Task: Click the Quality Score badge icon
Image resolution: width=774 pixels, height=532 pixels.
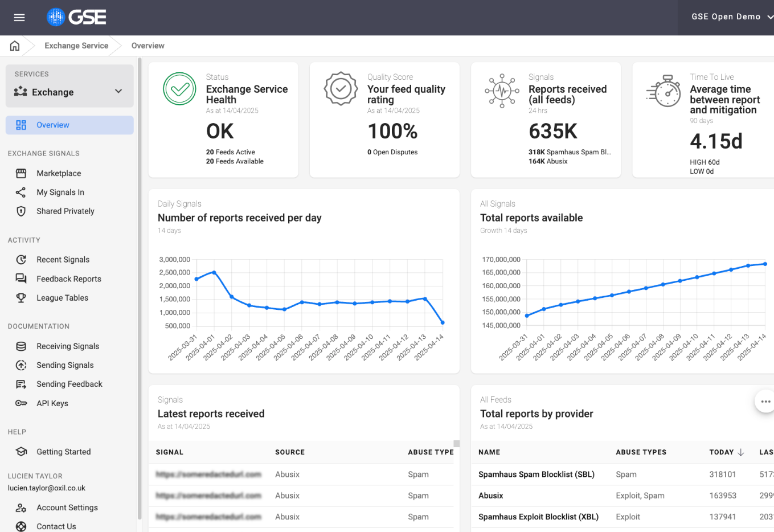Action: [341, 89]
